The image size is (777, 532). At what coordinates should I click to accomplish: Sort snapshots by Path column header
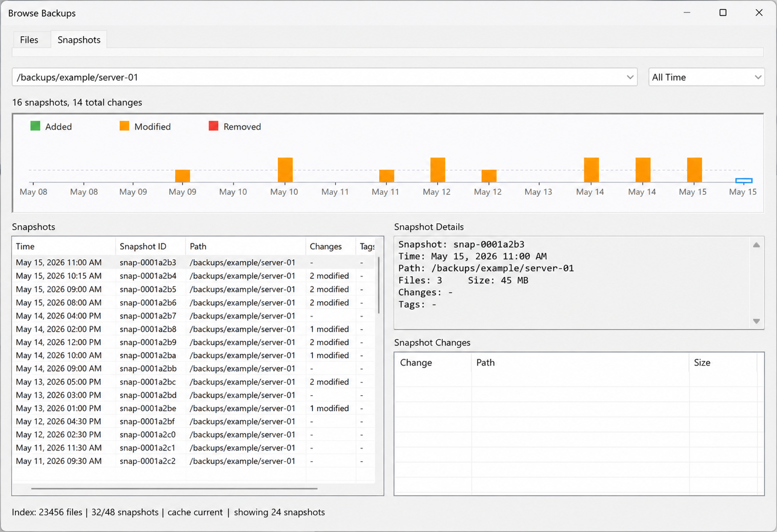(246, 247)
